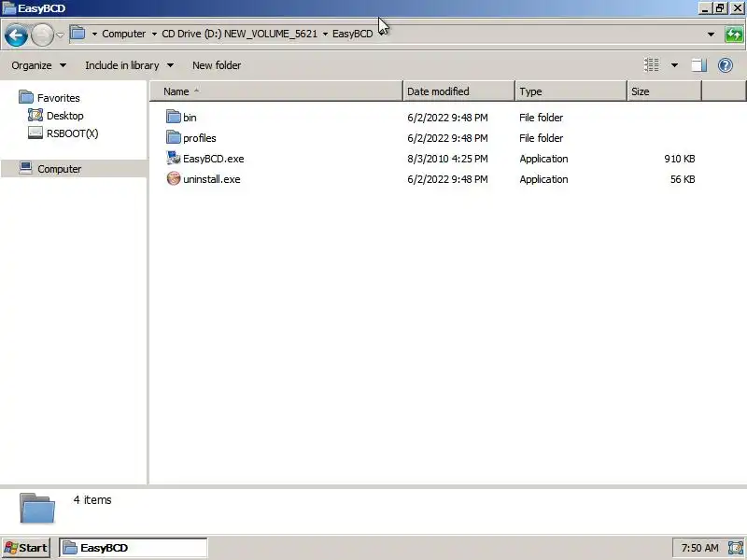The image size is (747, 560).
Task: Click the Application type of uninstall.exe
Action: coord(543,179)
